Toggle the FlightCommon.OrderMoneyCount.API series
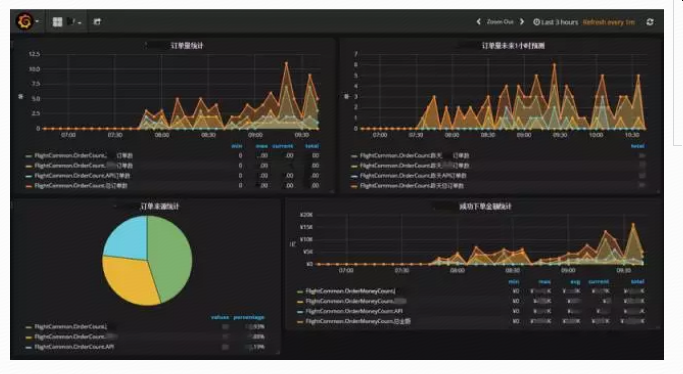This screenshot has height=374, width=683. [354, 311]
